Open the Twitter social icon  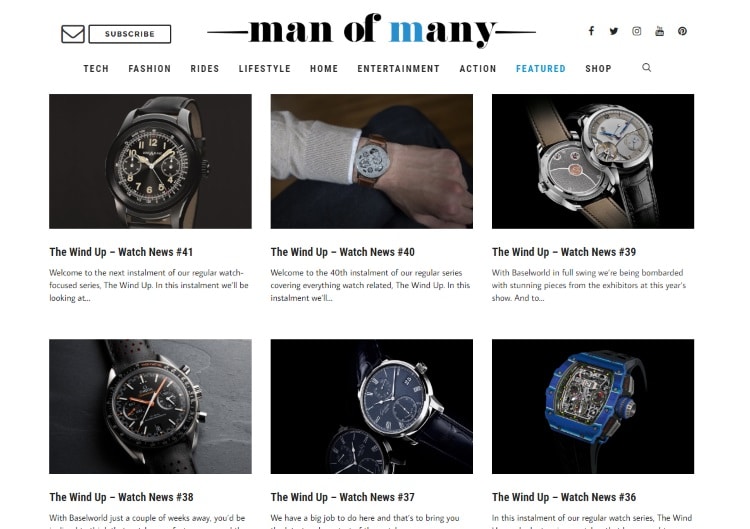614,31
